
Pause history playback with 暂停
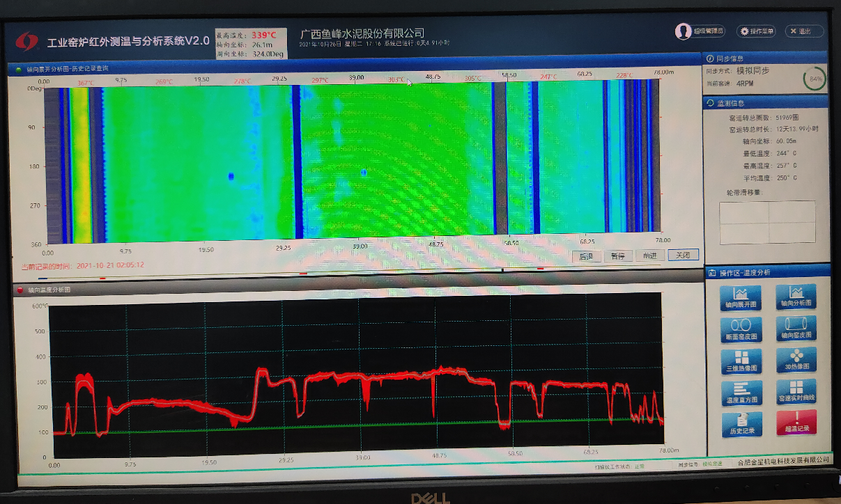619,255
